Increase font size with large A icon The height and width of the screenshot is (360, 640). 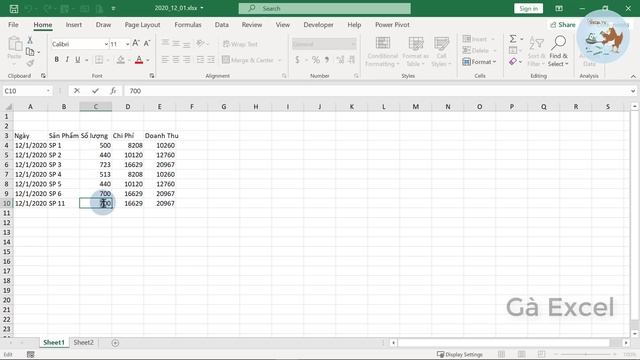point(136,43)
